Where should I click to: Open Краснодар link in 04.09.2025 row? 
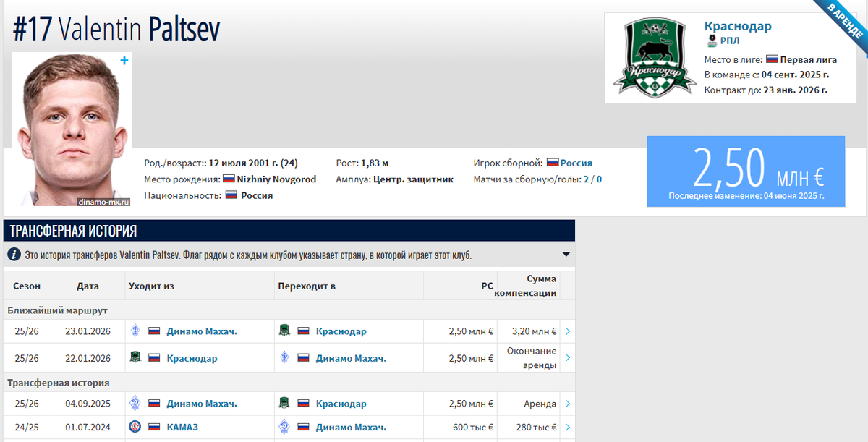click(x=341, y=404)
